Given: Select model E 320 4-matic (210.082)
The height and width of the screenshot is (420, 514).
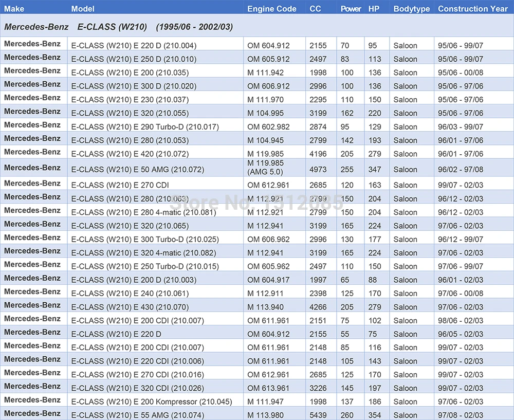Looking at the screenshot, I should (x=143, y=253).
